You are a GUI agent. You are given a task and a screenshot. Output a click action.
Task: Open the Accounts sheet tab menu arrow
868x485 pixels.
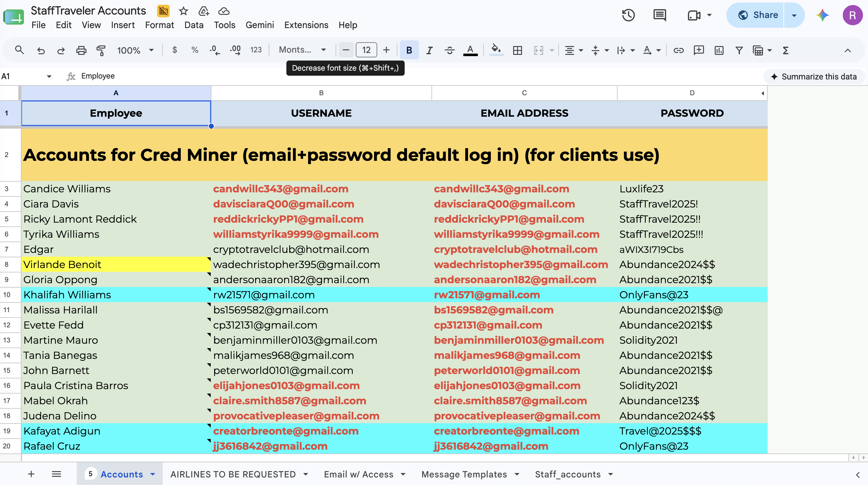click(x=153, y=474)
